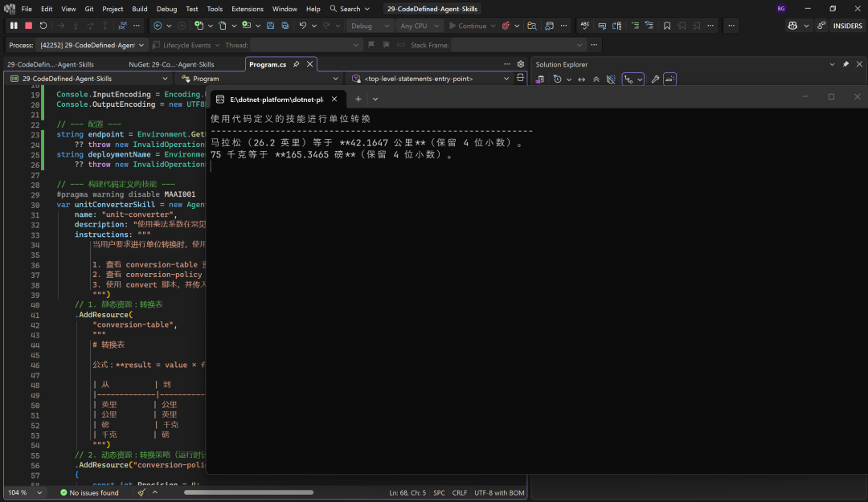Restart the running debug session

click(43, 25)
